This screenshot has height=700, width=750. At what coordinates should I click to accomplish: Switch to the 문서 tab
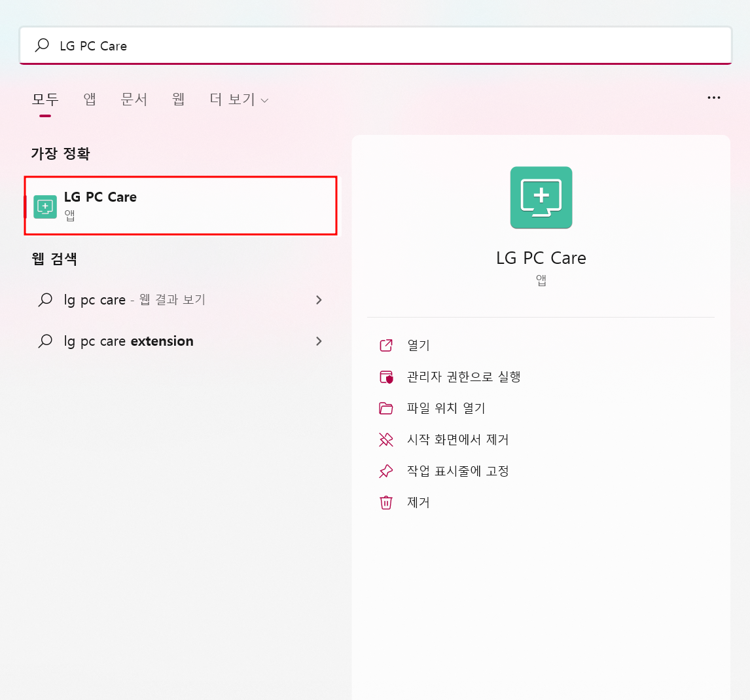pos(134,99)
